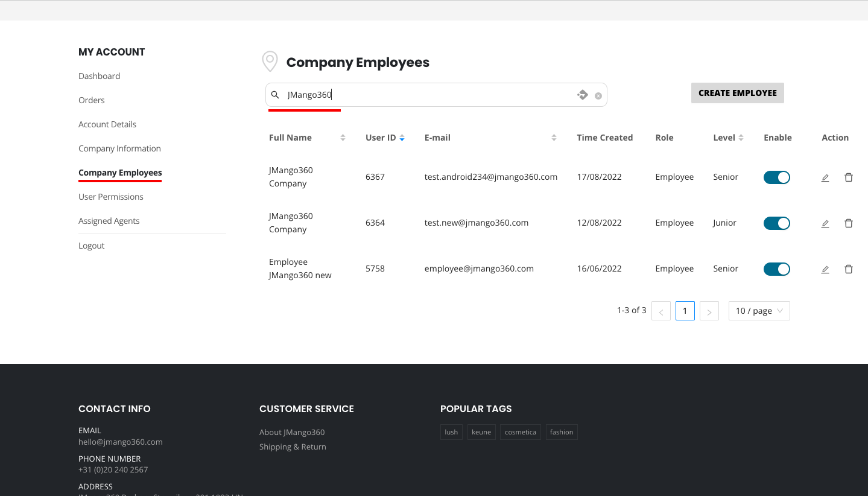868x496 pixels.
Task: Open the 10 / page size dropdown
Action: pos(759,311)
